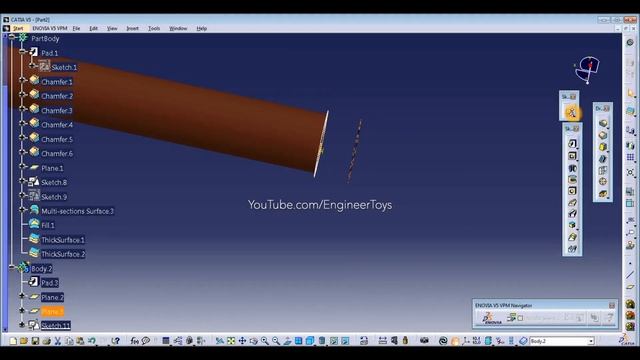Open the View menu
The image size is (640, 360).
coord(112,29)
